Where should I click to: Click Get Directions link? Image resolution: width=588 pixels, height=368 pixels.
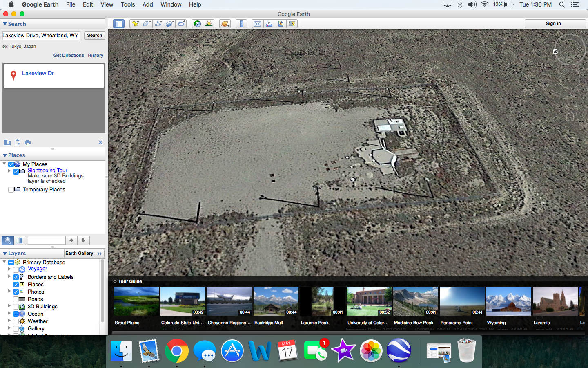[x=69, y=55]
